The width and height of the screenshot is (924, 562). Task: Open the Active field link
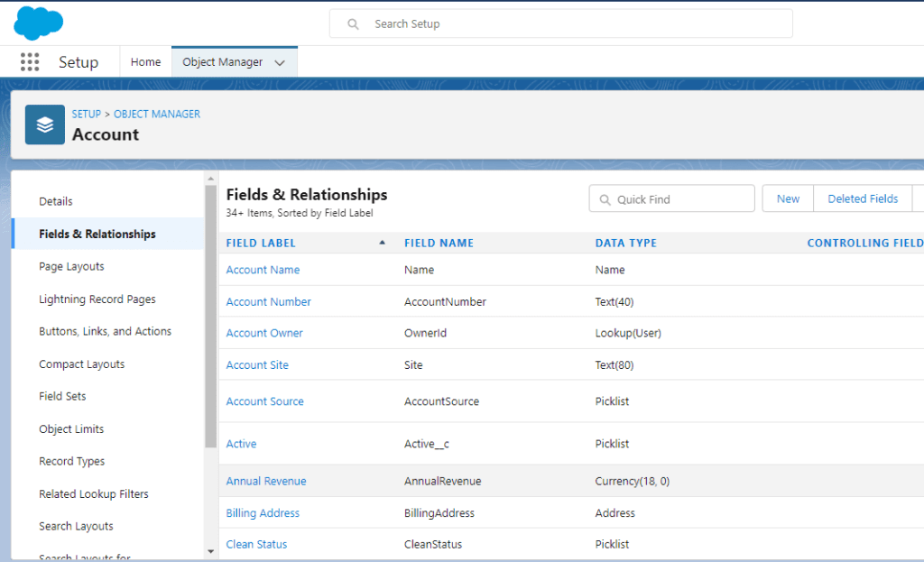coord(242,444)
